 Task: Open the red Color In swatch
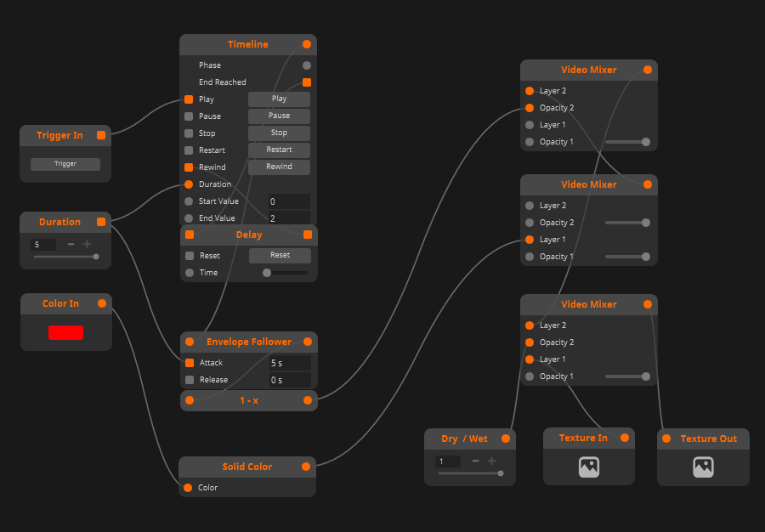[65, 332]
